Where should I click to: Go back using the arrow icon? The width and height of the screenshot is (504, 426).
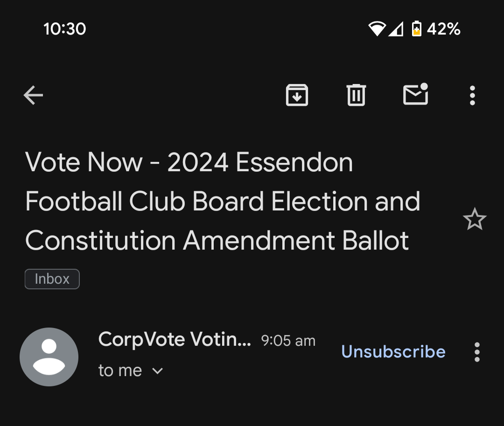pyautogui.click(x=34, y=95)
